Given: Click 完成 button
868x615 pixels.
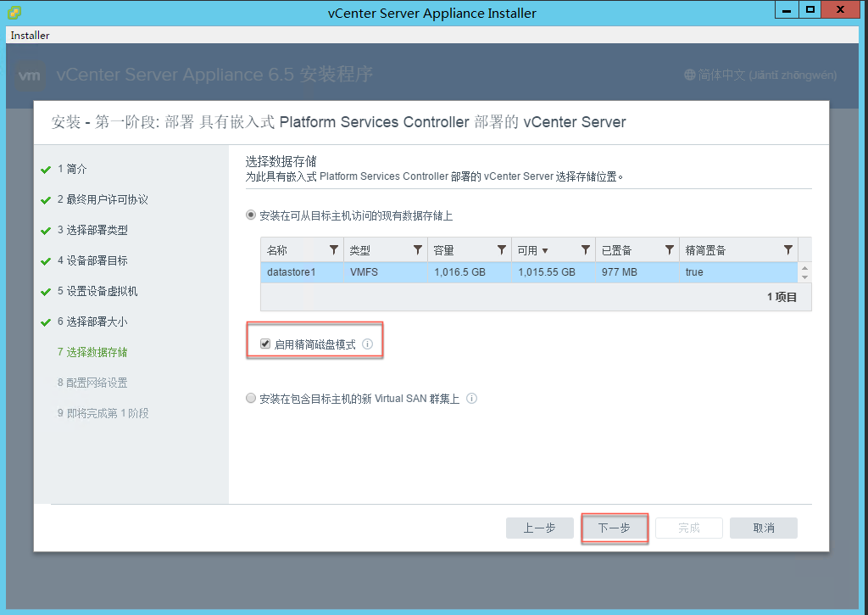Looking at the screenshot, I should 689,528.
